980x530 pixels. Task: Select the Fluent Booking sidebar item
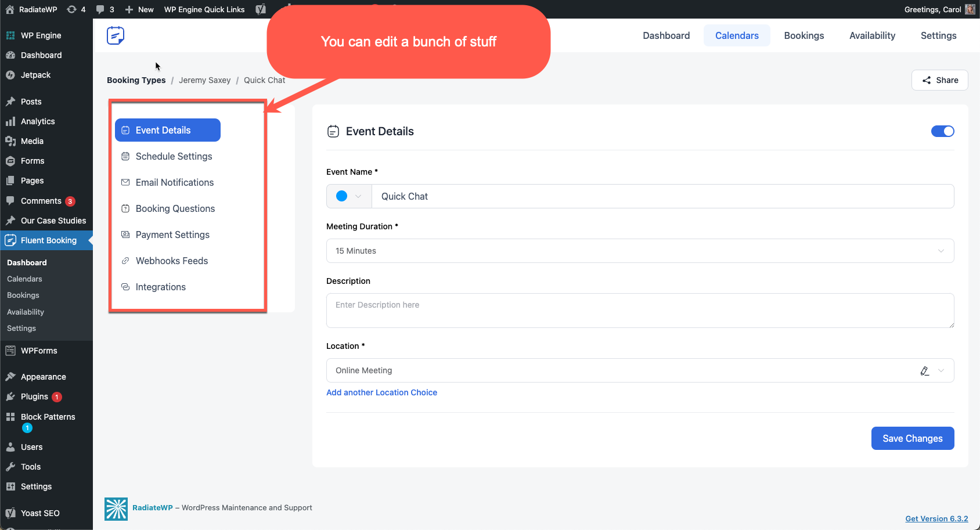tap(46, 240)
